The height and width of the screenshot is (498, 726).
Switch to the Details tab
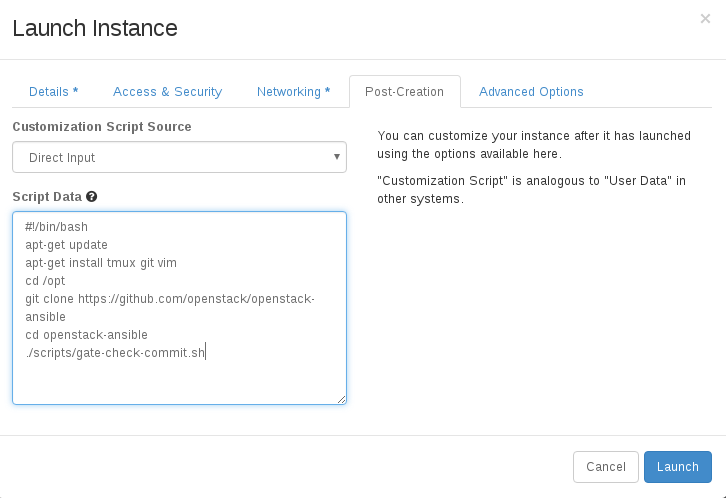point(53,92)
